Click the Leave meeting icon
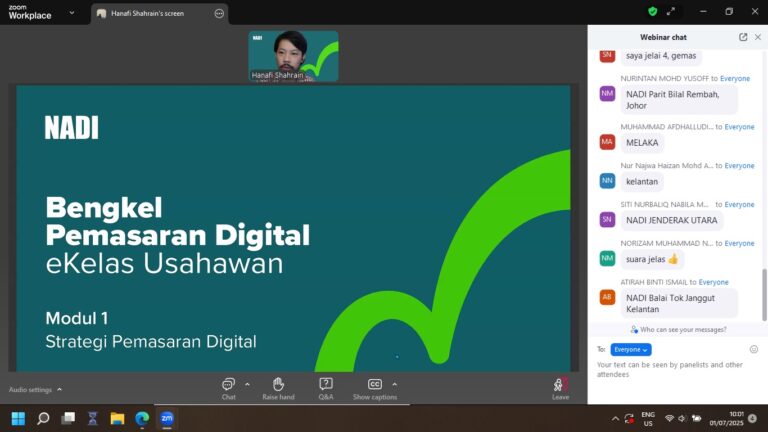768x432 pixels. pyautogui.click(x=560, y=385)
